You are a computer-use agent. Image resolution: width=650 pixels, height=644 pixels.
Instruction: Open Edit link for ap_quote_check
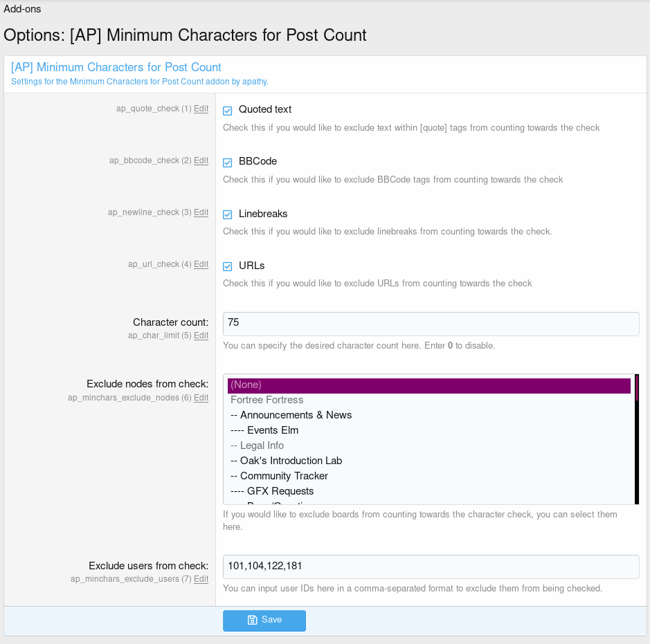coord(201,109)
